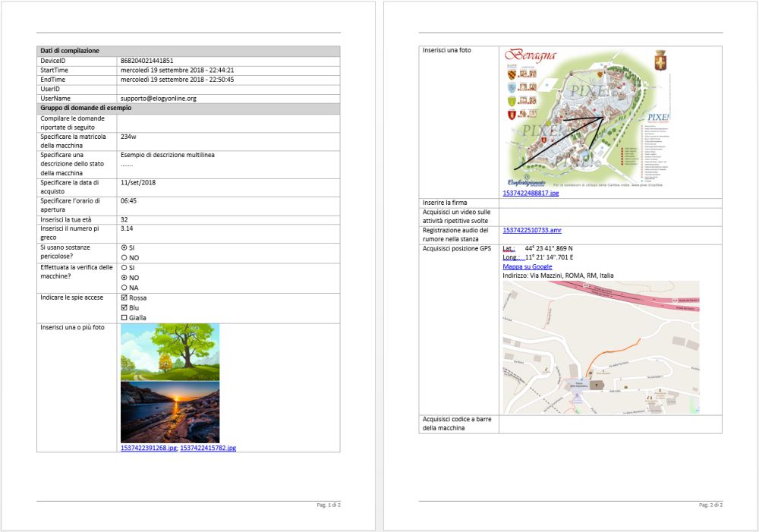
Task: Select NO radio for sostanze pericolose question
Action: tap(124, 258)
